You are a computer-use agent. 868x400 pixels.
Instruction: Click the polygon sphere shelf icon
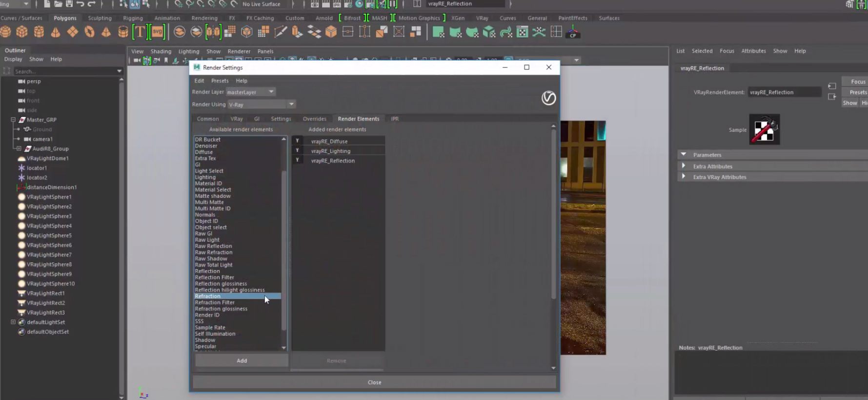coord(6,32)
